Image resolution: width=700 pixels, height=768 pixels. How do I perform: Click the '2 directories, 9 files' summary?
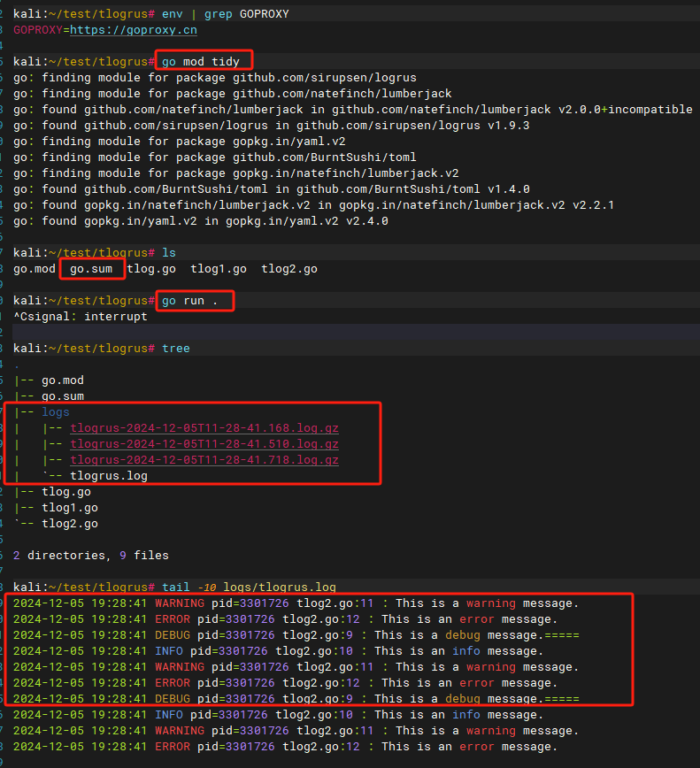pos(91,555)
